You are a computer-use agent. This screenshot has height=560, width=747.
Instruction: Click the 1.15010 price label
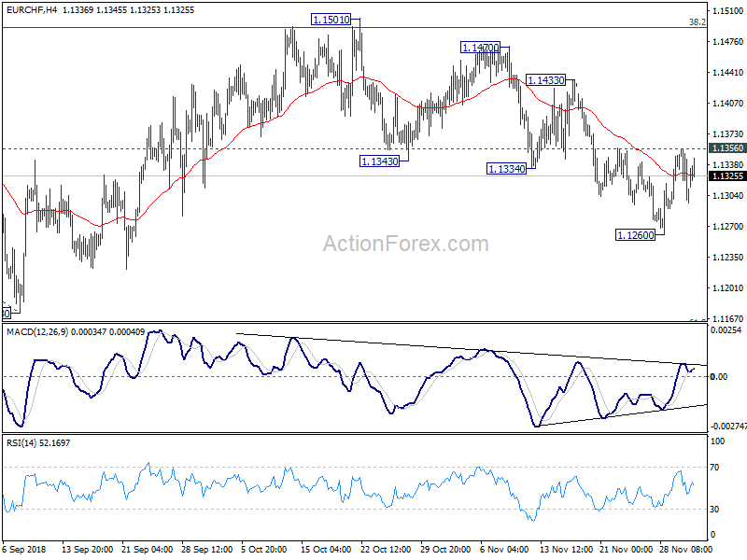[x=331, y=20]
